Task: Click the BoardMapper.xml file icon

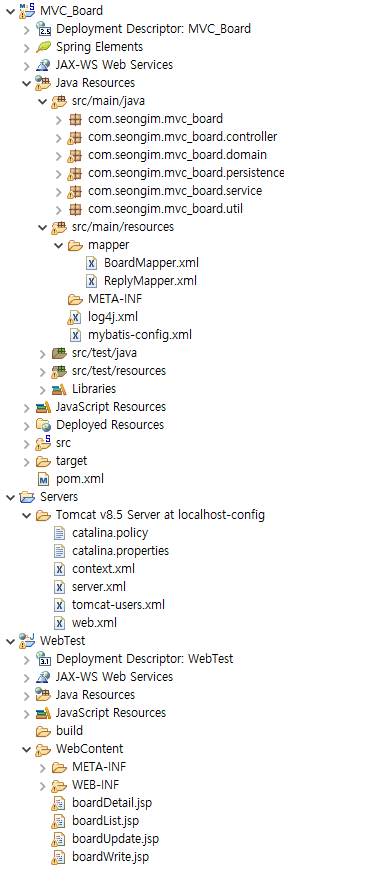Action: click(91, 263)
